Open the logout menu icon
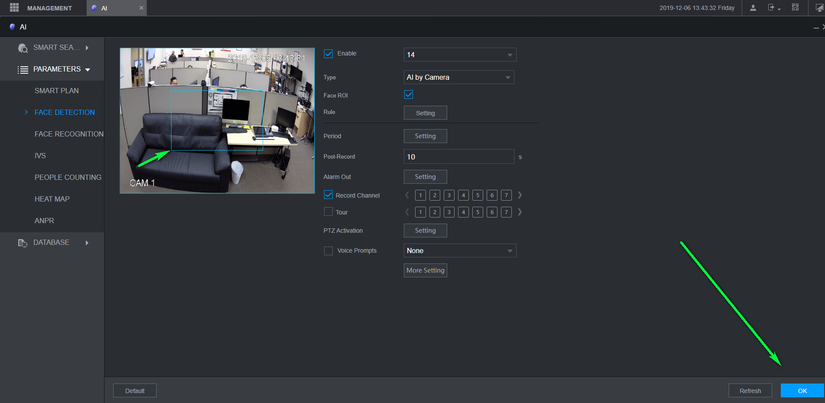This screenshot has width=825, height=403. pyautogui.click(x=772, y=8)
